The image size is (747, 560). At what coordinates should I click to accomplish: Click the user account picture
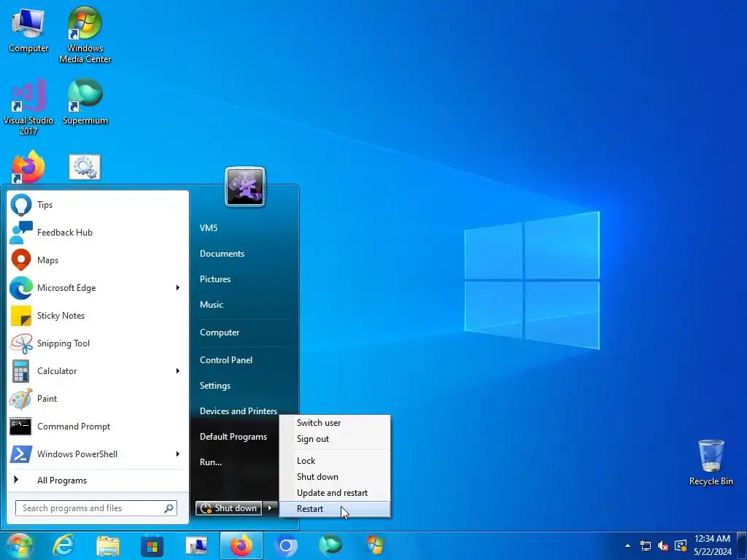[245, 187]
